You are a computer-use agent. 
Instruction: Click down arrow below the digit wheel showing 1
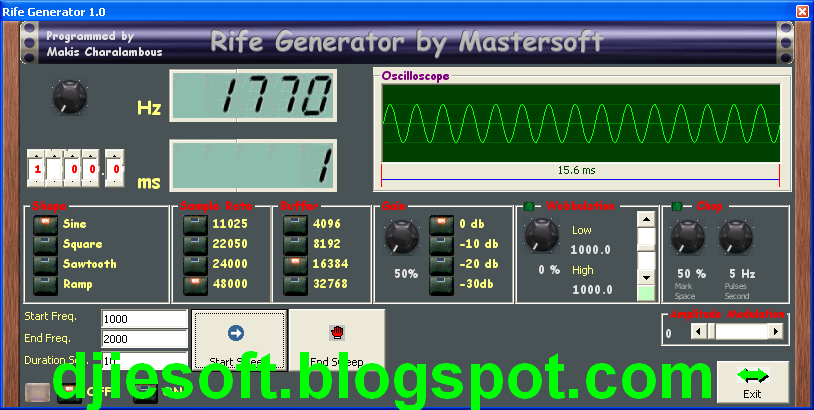coord(37,182)
